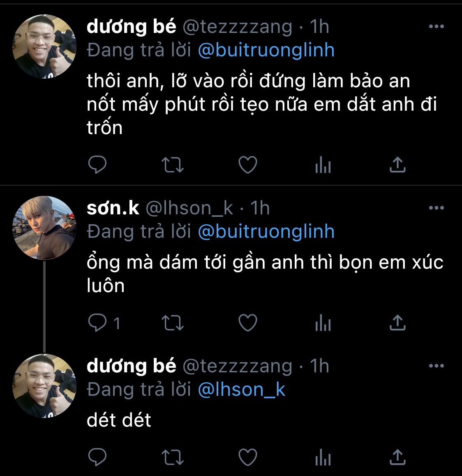The width and height of the screenshot is (462, 476).
Task: Open more options on first tweet
Action: point(436,27)
